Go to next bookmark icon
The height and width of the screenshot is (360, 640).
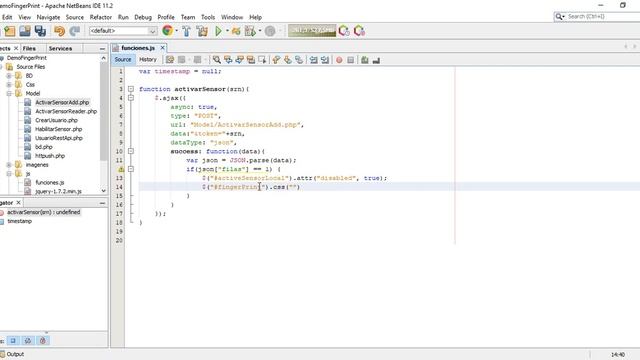click(x=288, y=60)
